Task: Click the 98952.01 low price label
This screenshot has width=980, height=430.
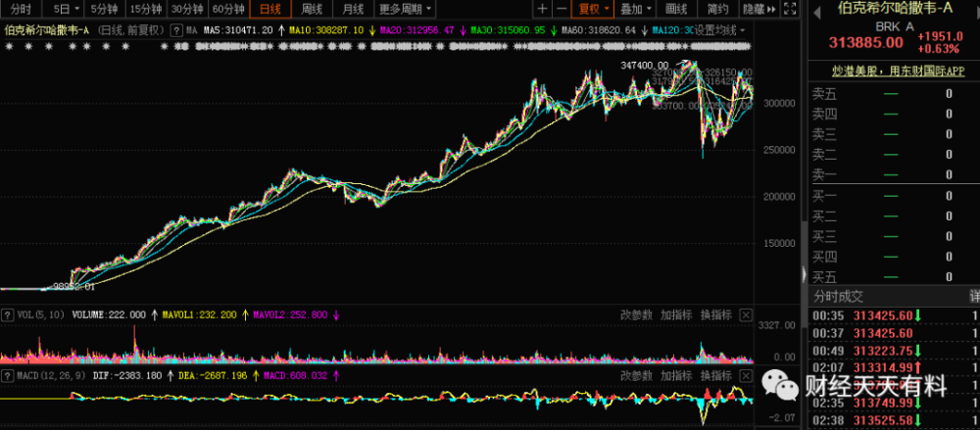Action: (73, 286)
